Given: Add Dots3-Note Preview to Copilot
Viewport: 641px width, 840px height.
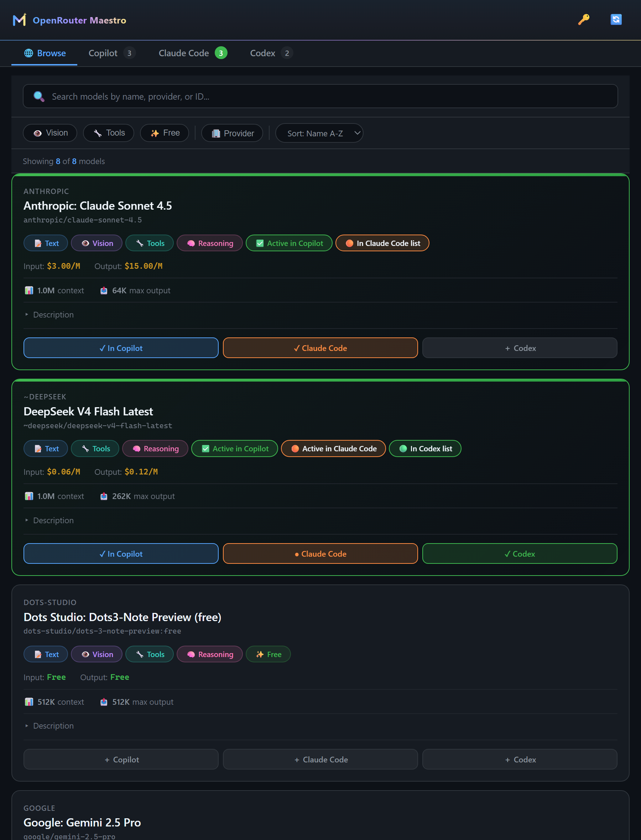Looking at the screenshot, I should click(121, 760).
